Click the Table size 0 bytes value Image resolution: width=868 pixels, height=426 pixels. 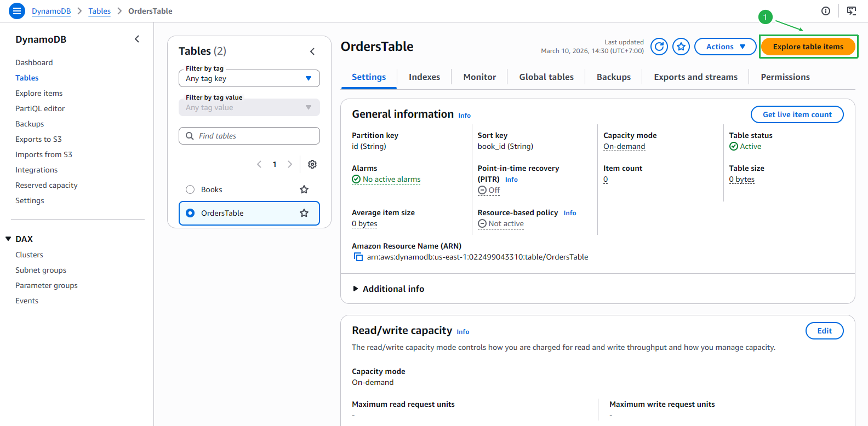tap(741, 179)
